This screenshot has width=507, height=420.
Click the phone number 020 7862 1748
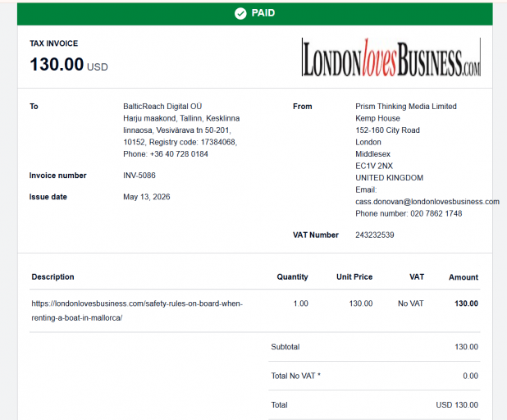tap(436, 213)
